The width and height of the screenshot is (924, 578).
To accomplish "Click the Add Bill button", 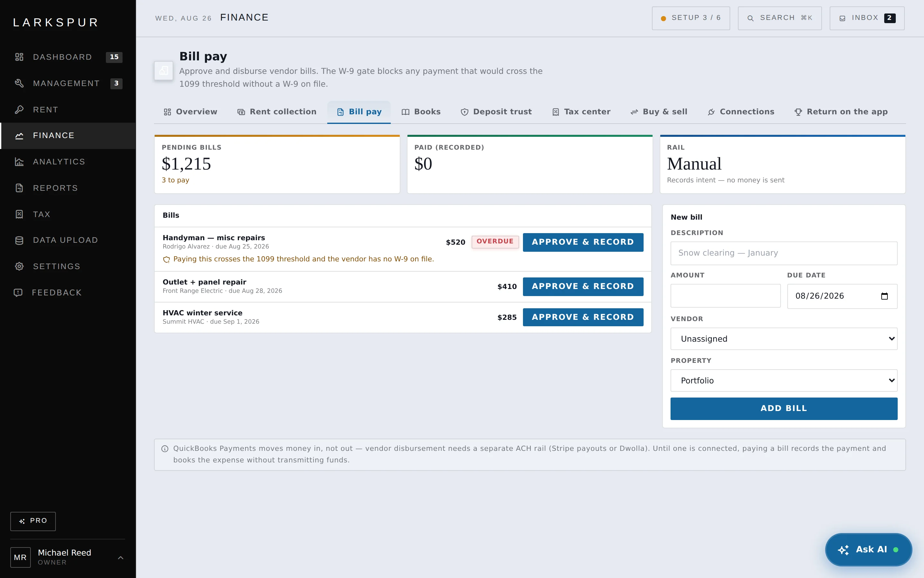I will 784,409.
